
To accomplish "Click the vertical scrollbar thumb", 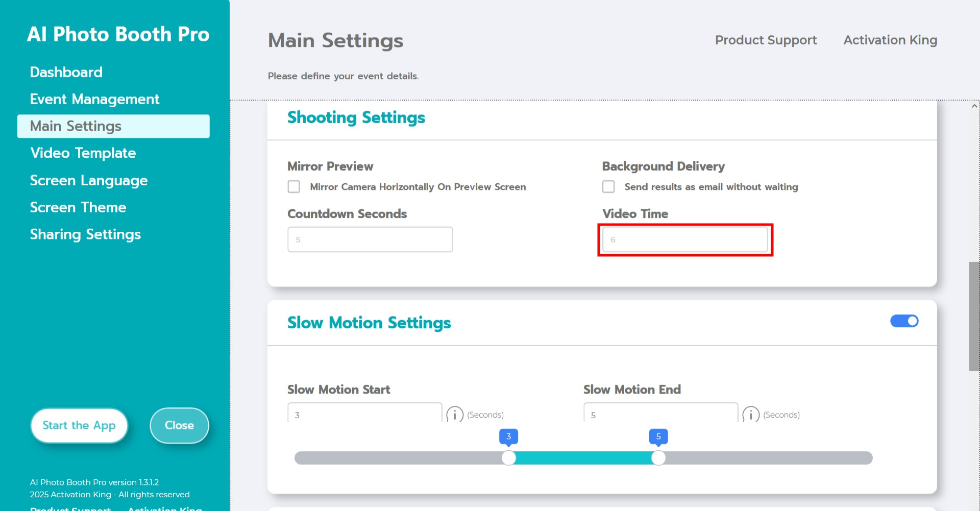I will [x=974, y=317].
